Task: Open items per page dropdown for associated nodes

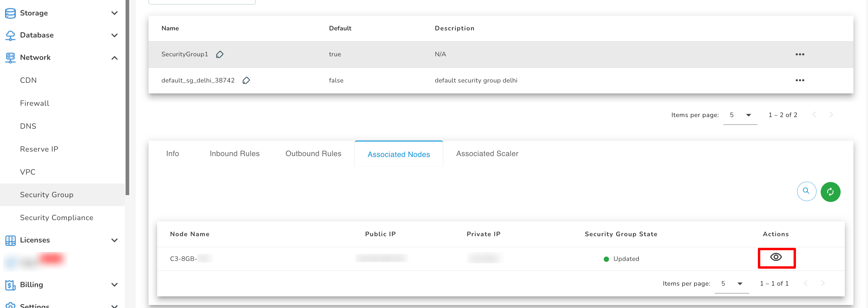Action: (732, 284)
